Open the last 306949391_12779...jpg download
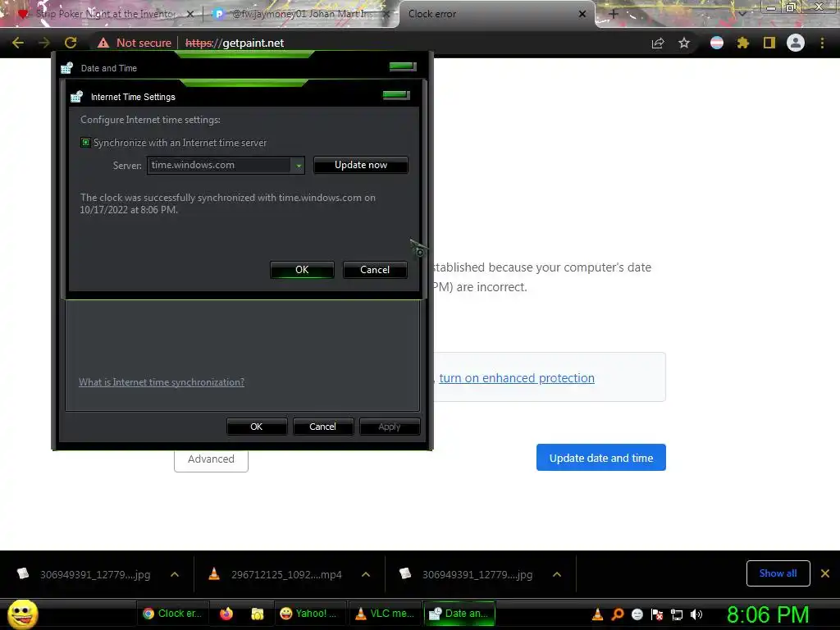The height and width of the screenshot is (630, 840). tap(467, 574)
